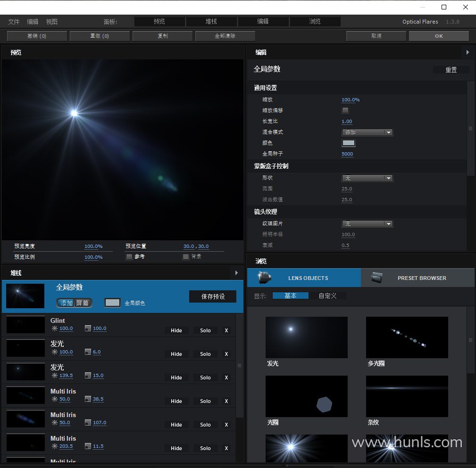
Task: Open the 混合模式 dropdown
Action: pyautogui.click(x=367, y=132)
